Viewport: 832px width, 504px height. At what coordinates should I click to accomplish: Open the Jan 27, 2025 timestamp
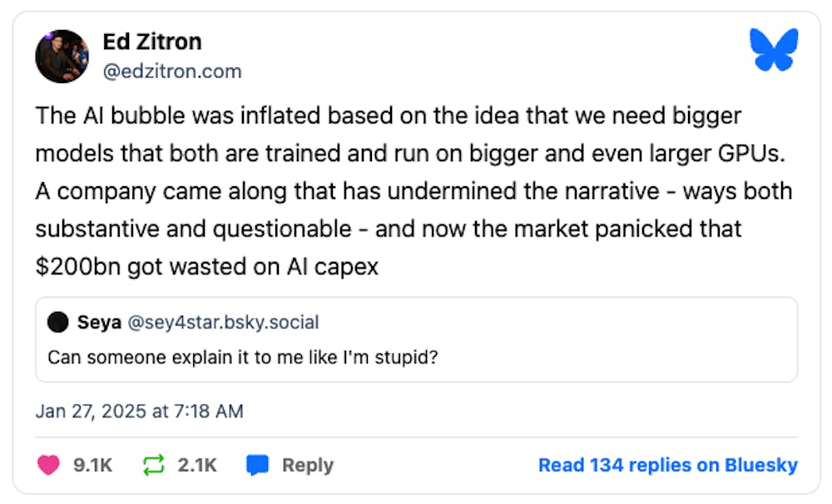click(140, 411)
